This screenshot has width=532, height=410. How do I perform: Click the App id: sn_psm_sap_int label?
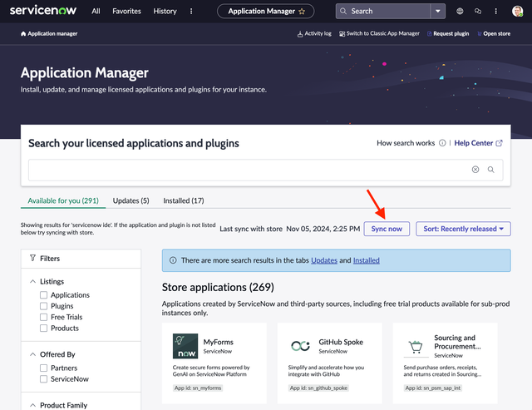[433, 388]
